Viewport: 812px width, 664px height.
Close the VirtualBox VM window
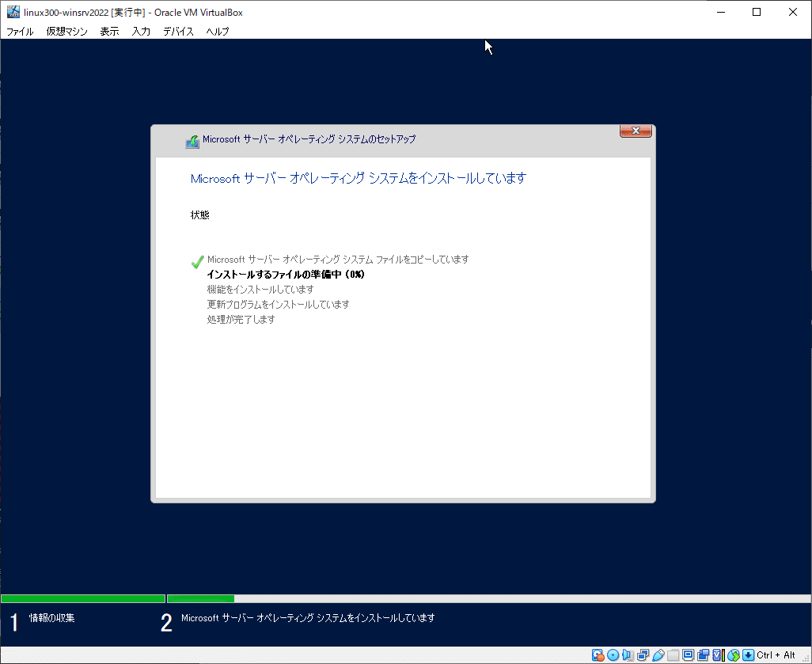point(793,12)
